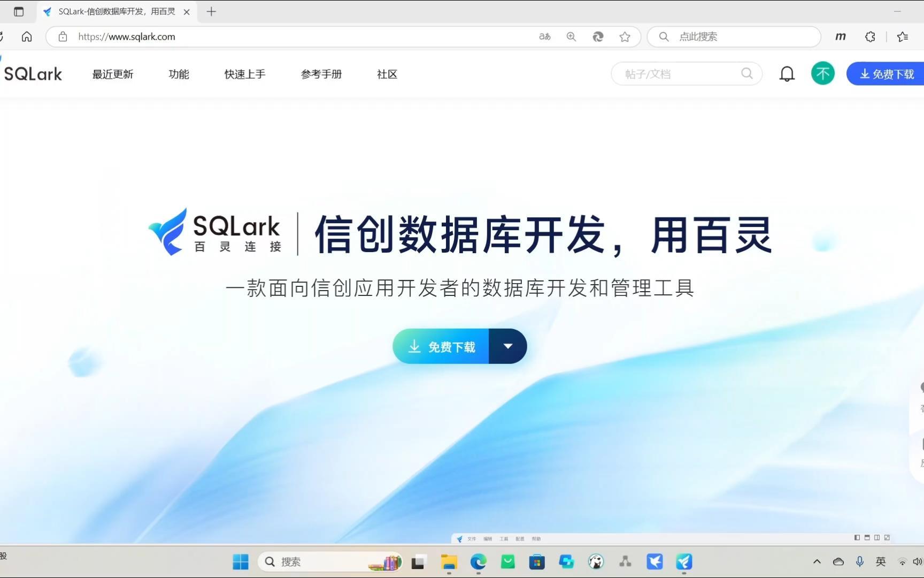Open the browser extensions menu

coord(870,36)
